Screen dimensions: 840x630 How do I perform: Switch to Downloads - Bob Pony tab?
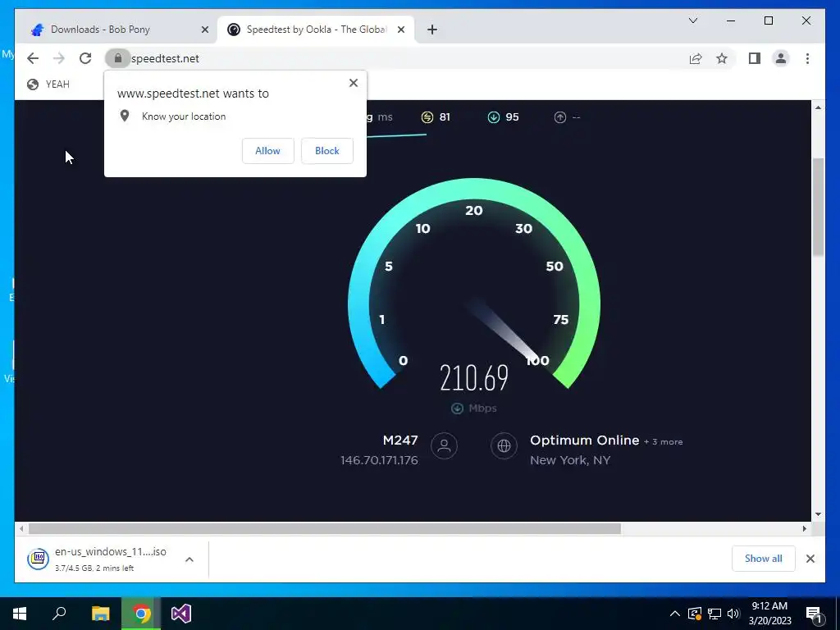115,30
